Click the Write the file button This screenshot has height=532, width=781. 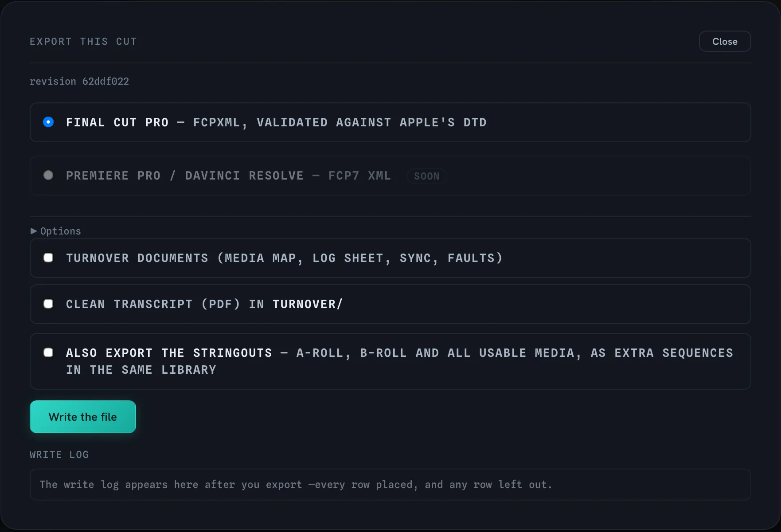pyautogui.click(x=83, y=417)
